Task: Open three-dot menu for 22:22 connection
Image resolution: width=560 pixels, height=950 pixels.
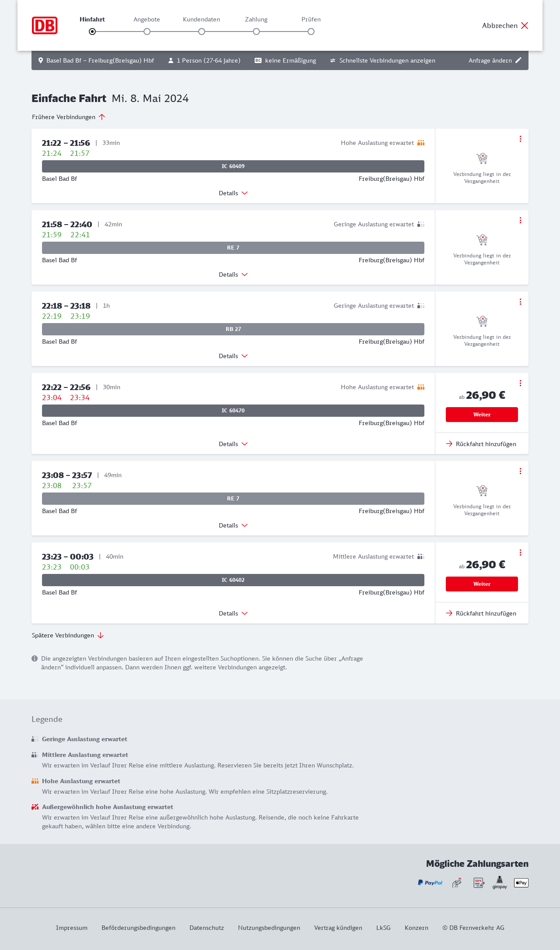Action: click(520, 383)
